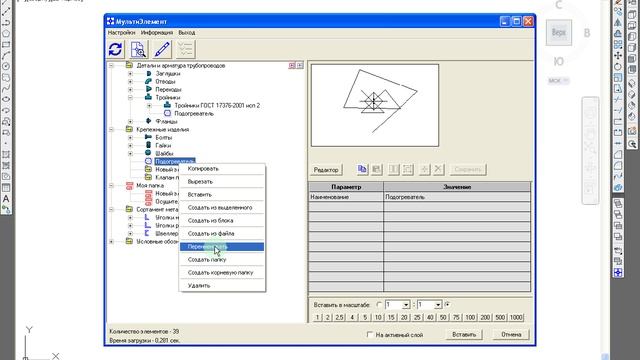640x360 pixels.
Task: Click the Параметр column header
Action: [x=346, y=187]
